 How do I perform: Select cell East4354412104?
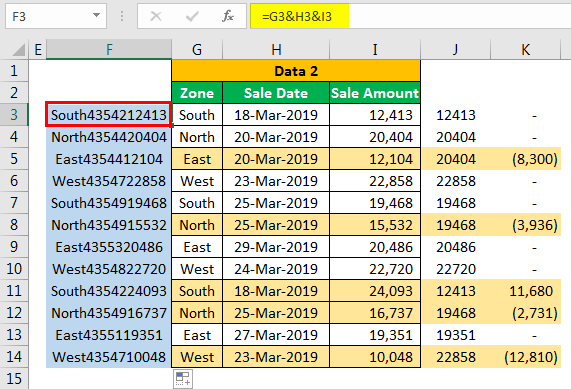pyautogui.click(x=109, y=159)
